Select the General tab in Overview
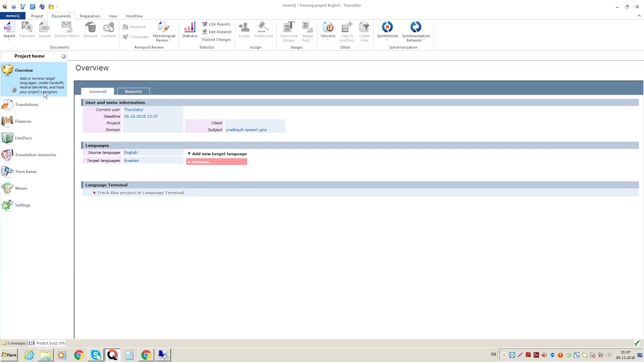 pos(98,92)
